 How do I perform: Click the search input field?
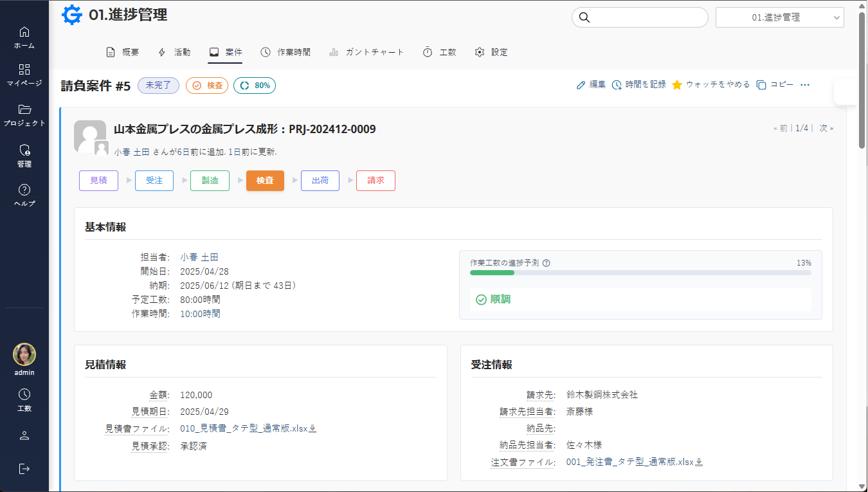[x=646, y=17]
